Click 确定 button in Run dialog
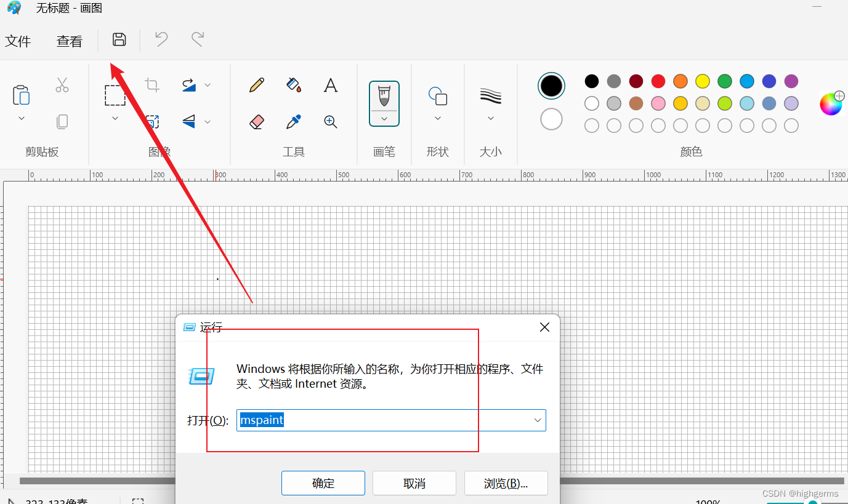The image size is (848, 504). click(x=323, y=483)
